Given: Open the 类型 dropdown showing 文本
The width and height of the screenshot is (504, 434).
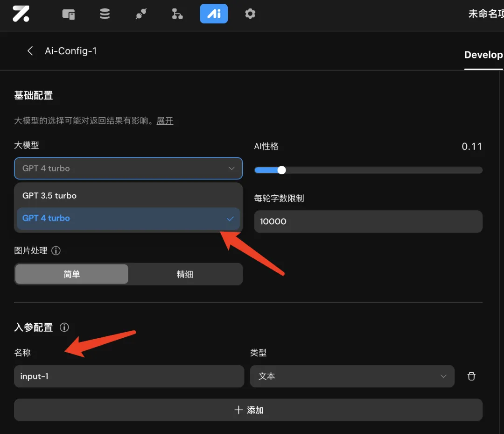Looking at the screenshot, I should click(x=352, y=376).
